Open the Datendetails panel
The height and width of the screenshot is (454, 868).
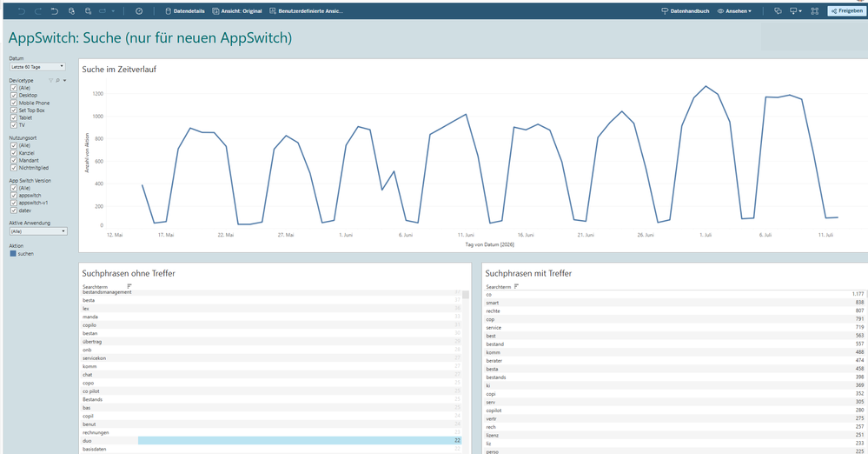pos(185,11)
